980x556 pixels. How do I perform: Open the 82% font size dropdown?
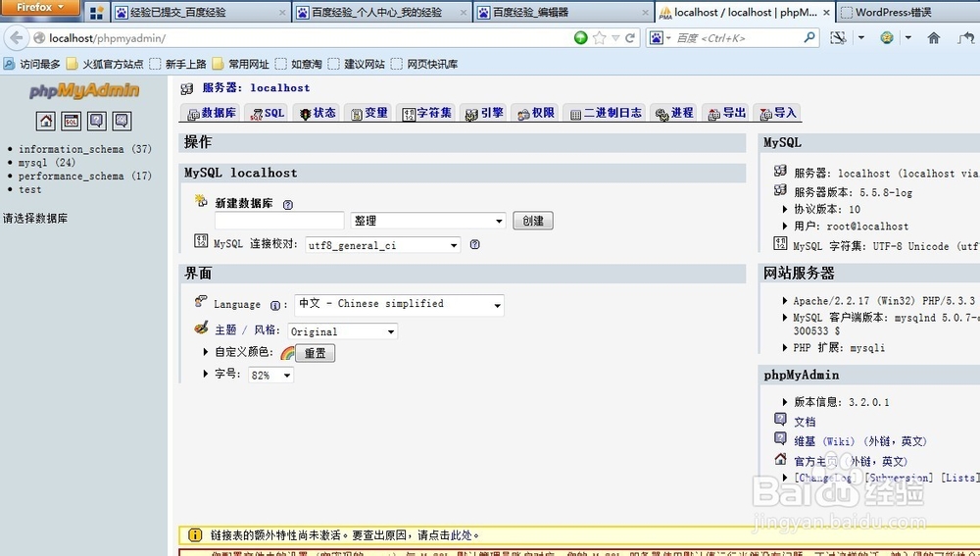click(270, 376)
